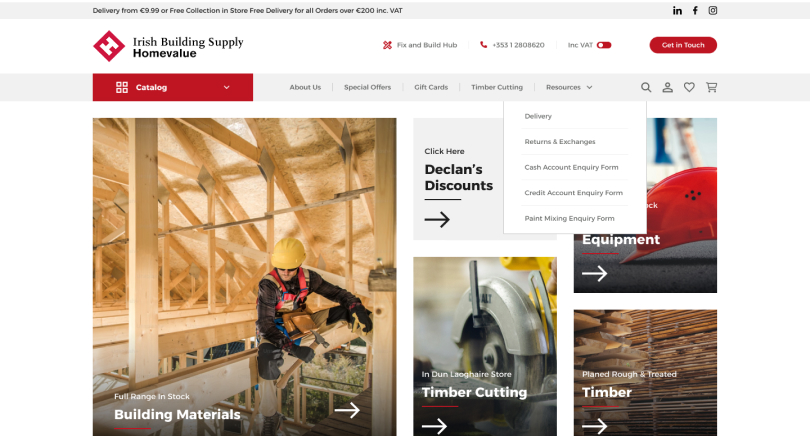Collapse the Resources dropdown menu
Image resolution: width=810 pixels, height=436 pixels.
click(569, 87)
